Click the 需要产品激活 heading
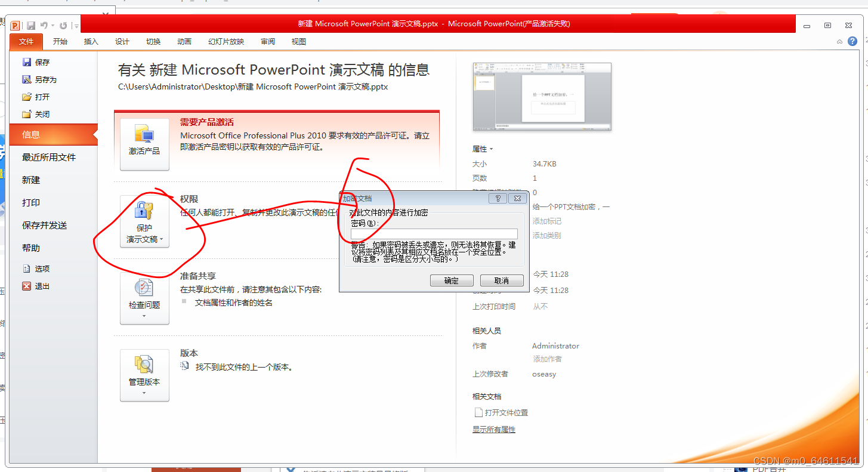Viewport: 868px width, 472px height. [x=207, y=122]
